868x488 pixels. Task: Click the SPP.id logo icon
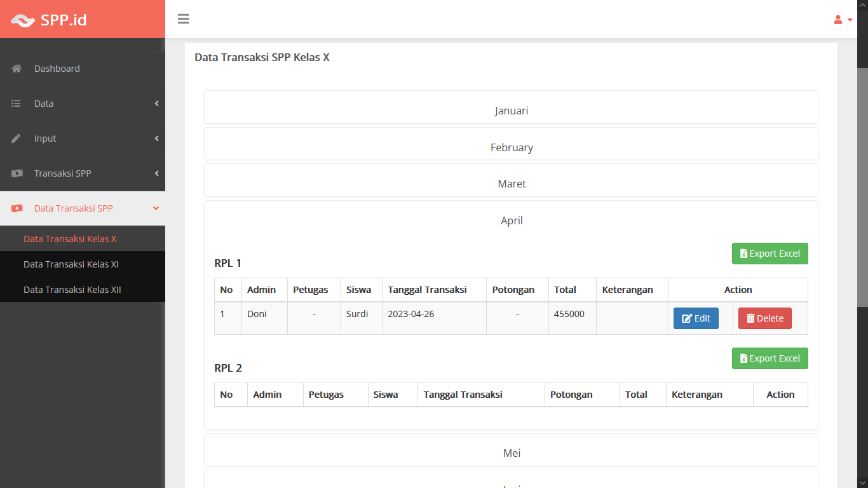pos(23,20)
